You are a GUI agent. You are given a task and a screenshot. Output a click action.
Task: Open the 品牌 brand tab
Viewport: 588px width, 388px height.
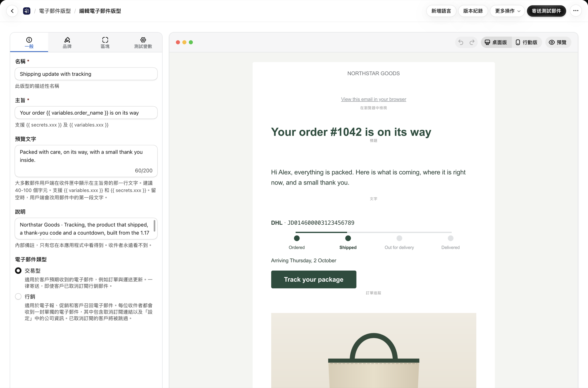pos(67,43)
